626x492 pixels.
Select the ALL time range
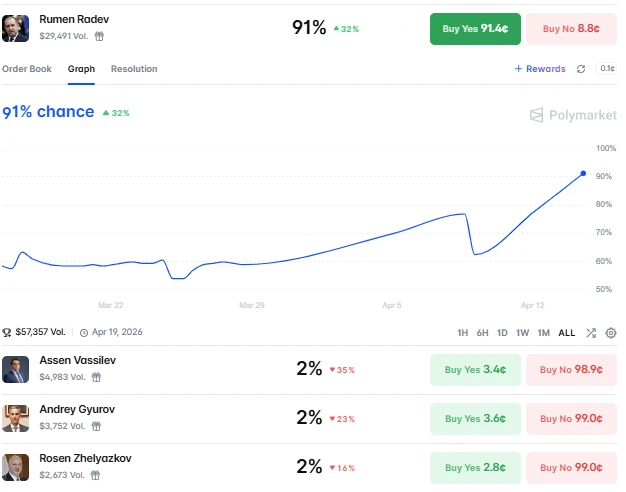click(x=567, y=333)
